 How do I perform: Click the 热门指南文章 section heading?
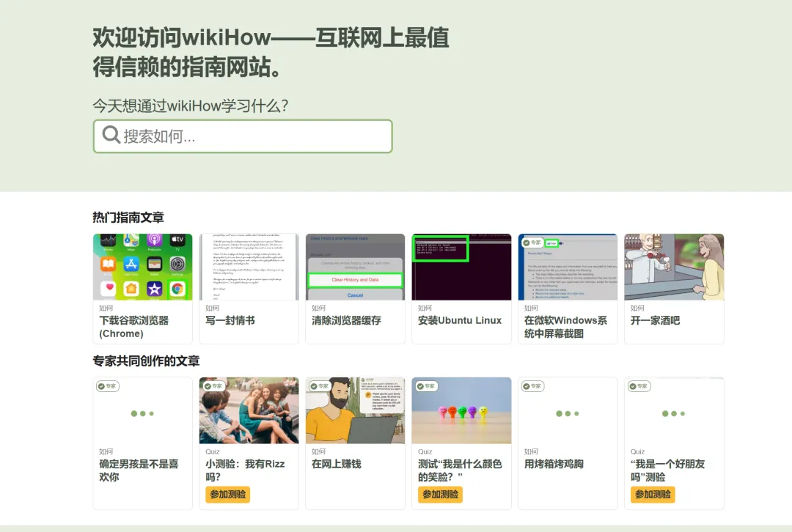128,218
